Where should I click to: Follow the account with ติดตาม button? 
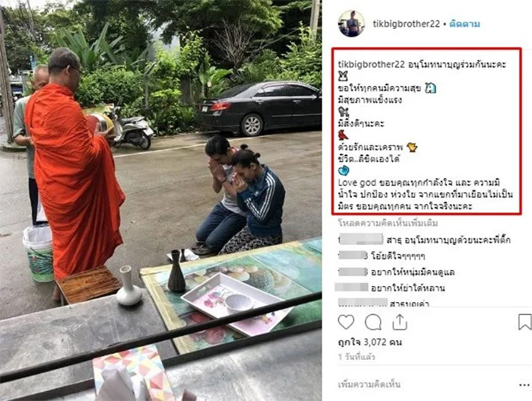click(x=464, y=24)
